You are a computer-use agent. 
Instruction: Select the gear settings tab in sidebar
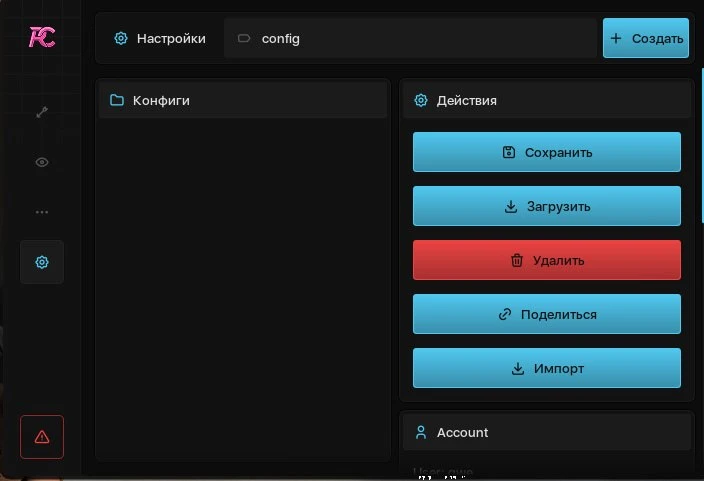[42, 262]
